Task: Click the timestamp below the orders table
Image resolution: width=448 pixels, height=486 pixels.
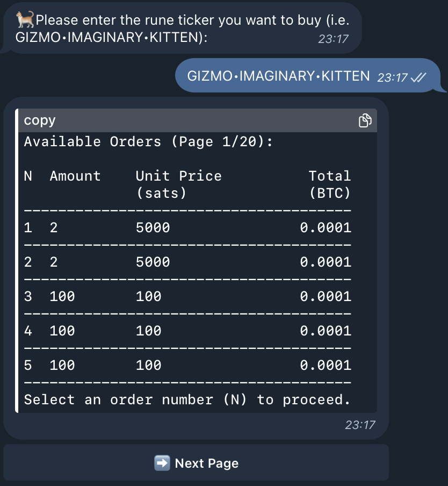Action: coord(359,425)
